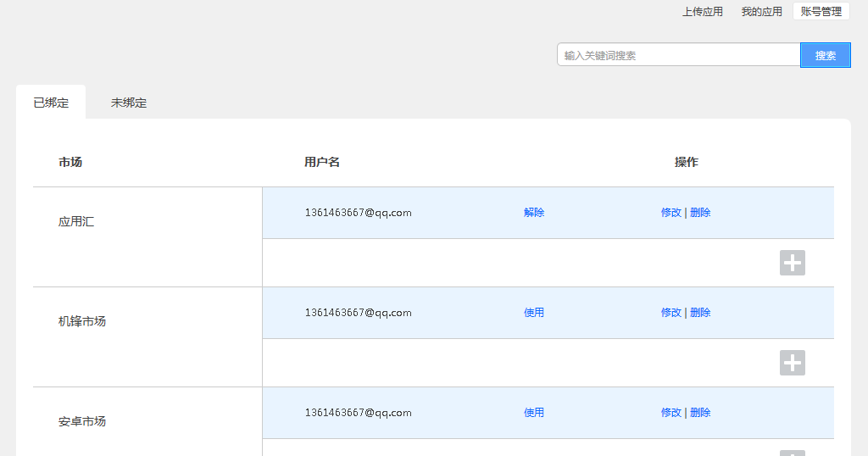Select the 安卓市场 market name
This screenshot has height=456, width=868.
point(82,422)
